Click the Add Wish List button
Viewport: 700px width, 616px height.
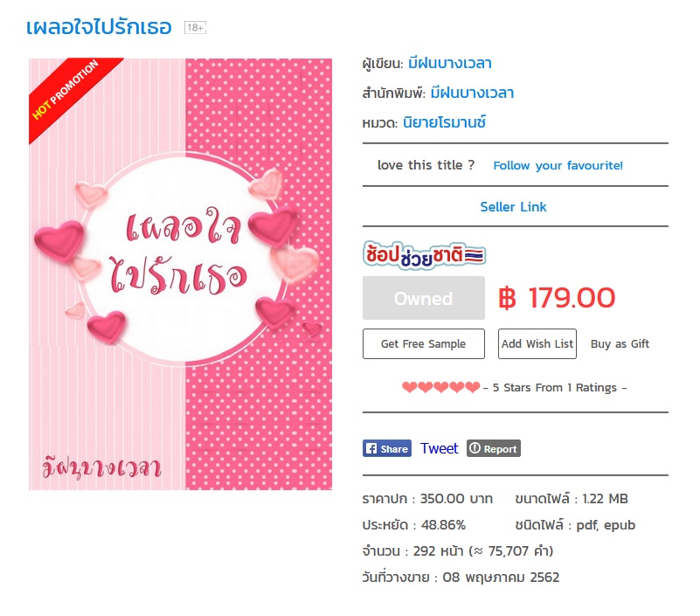(x=537, y=343)
